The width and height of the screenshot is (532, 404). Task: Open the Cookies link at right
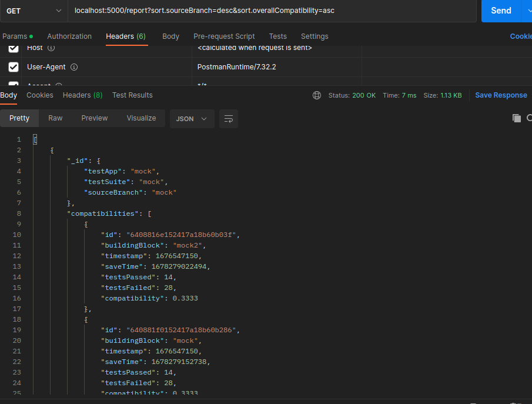point(521,36)
